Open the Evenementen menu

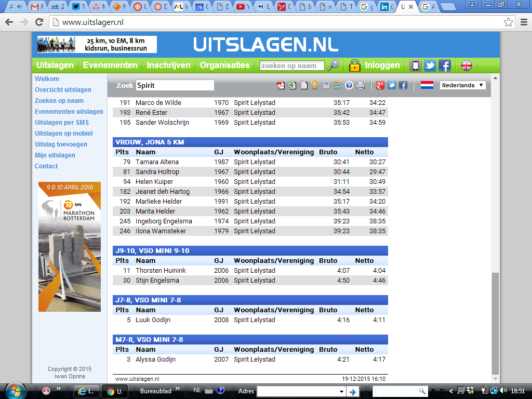pos(110,65)
